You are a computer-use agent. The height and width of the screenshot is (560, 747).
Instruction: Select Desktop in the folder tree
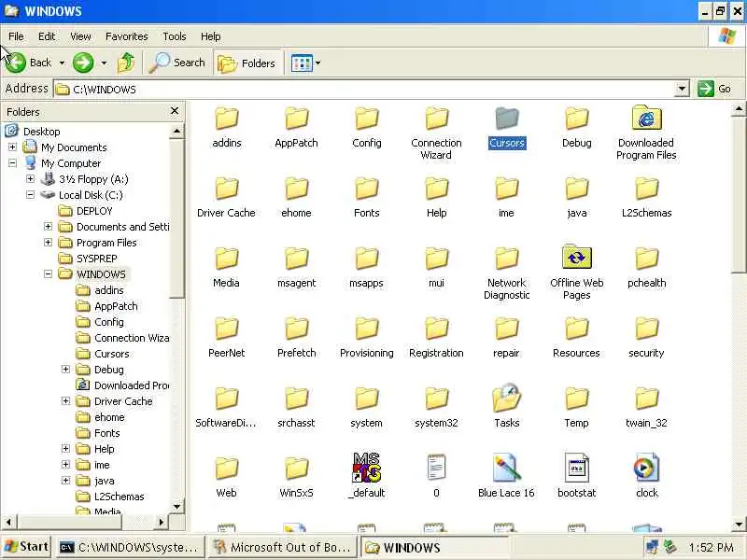pyautogui.click(x=41, y=132)
